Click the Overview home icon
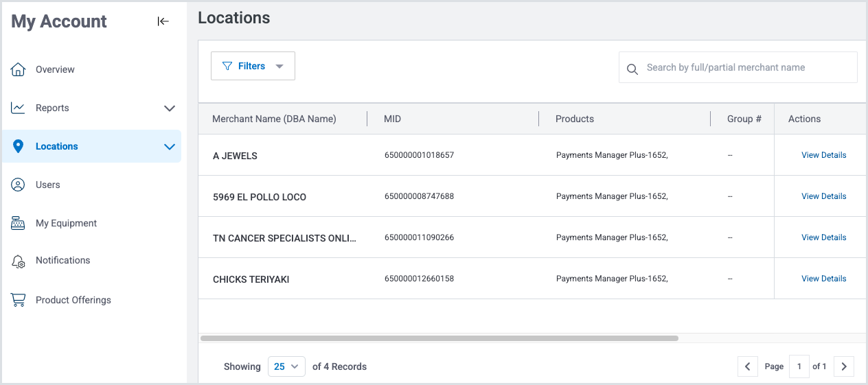This screenshot has height=385, width=868. tap(19, 69)
